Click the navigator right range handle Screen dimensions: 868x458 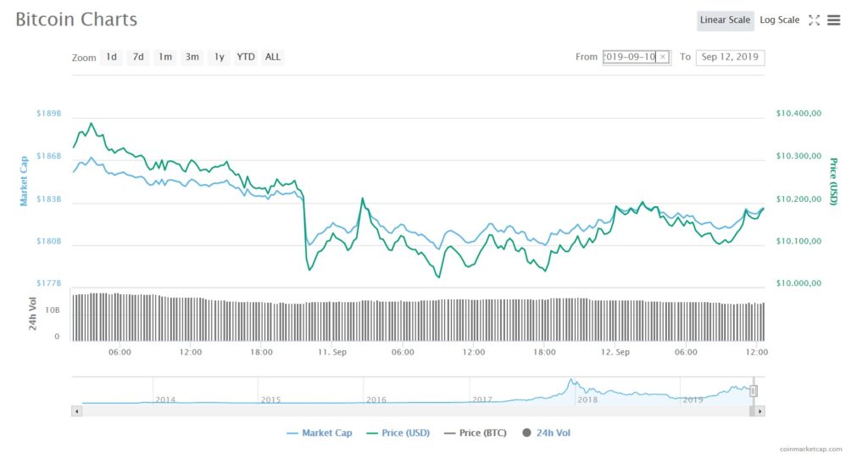point(753,391)
